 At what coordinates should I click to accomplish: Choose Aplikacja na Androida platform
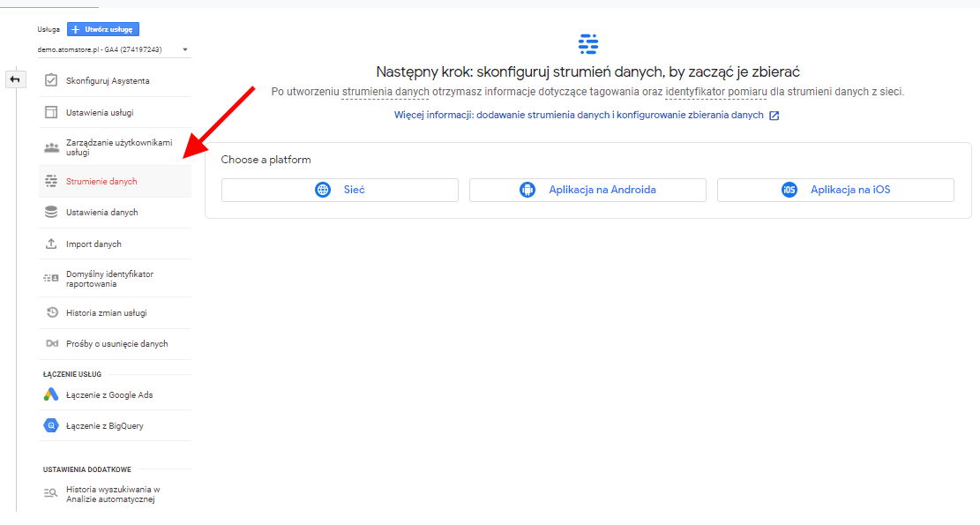point(587,190)
